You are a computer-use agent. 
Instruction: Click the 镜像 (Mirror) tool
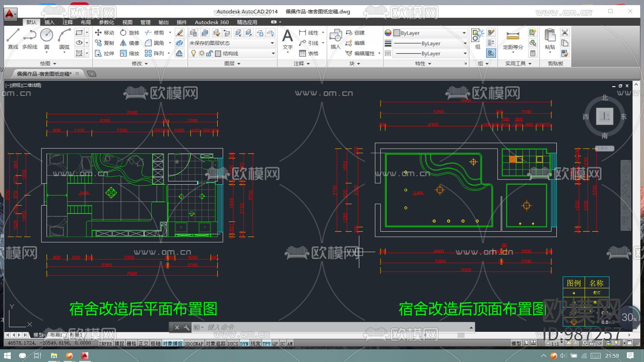pyautogui.click(x=130, y=43)
